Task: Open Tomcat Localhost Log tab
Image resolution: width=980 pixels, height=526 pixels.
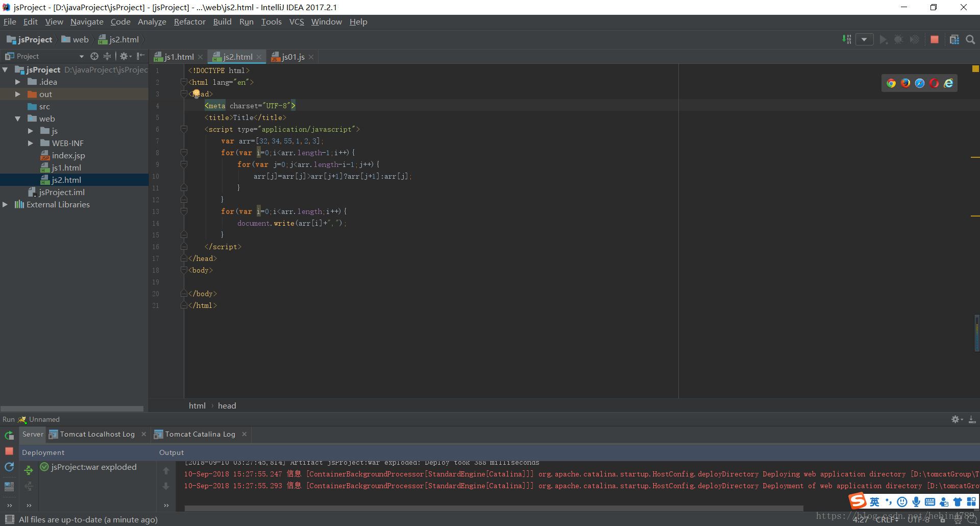Action: click(97, 434)
